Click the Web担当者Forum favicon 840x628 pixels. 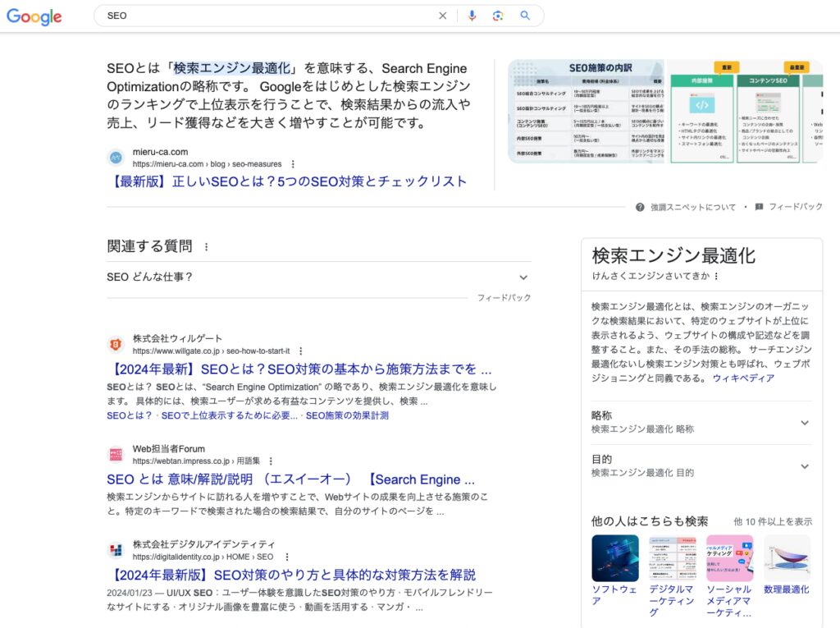pos(116,455)
